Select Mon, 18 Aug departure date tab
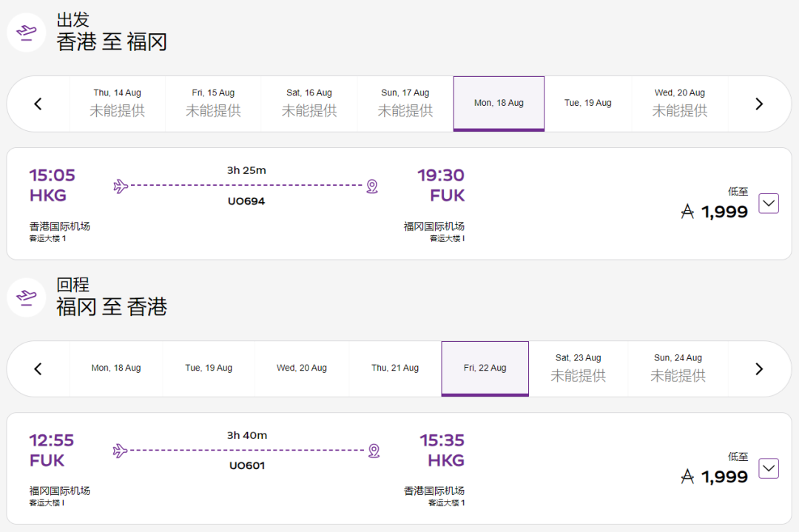 [x=499, y=104]
